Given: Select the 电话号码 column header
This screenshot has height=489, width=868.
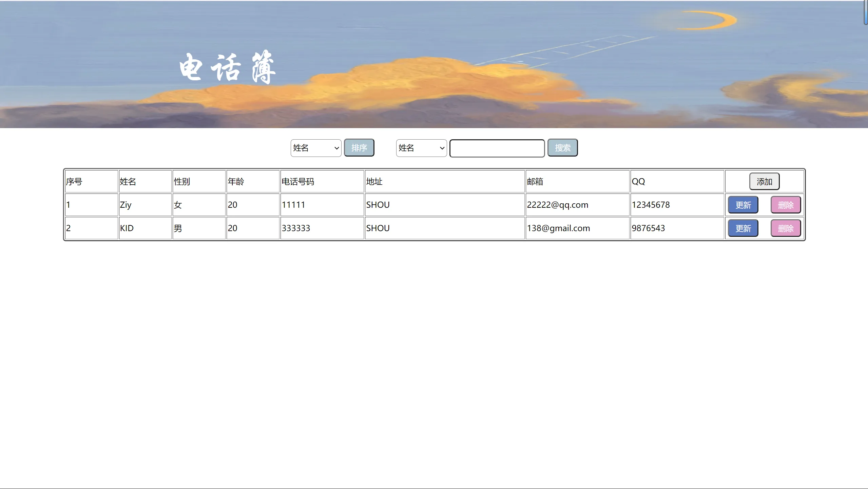Looking at the screenshot, I should click(x=322, y=181).
